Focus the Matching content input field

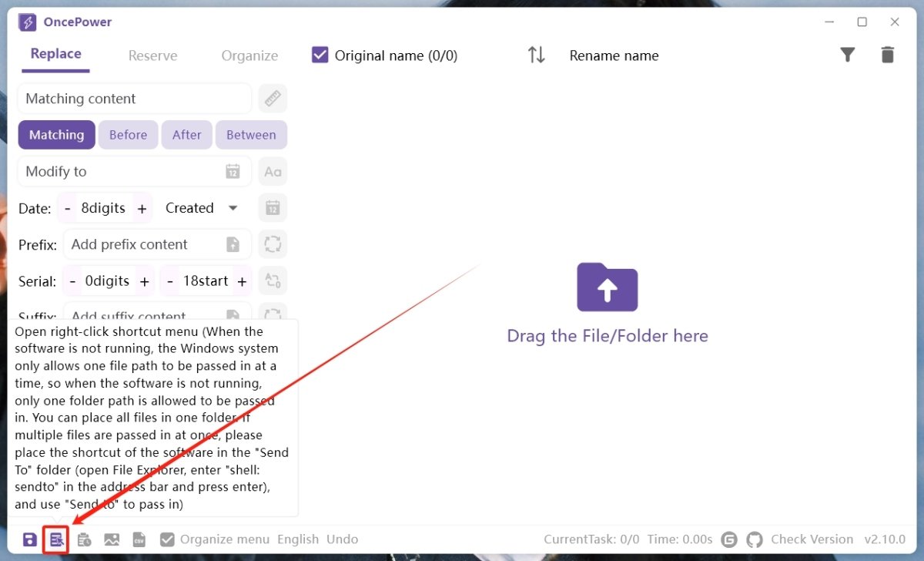pyautogui.click(x=135, y=99)
